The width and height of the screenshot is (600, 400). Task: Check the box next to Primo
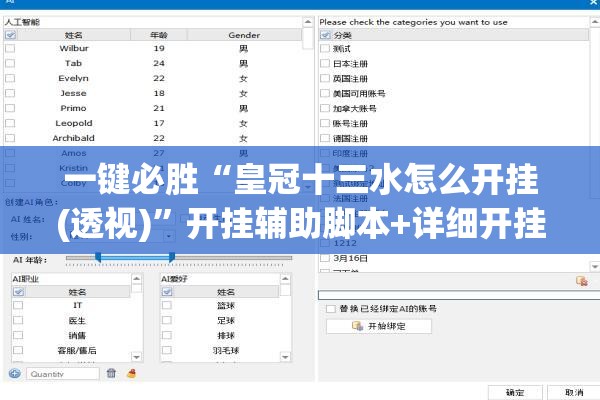[x=10, y=108]
